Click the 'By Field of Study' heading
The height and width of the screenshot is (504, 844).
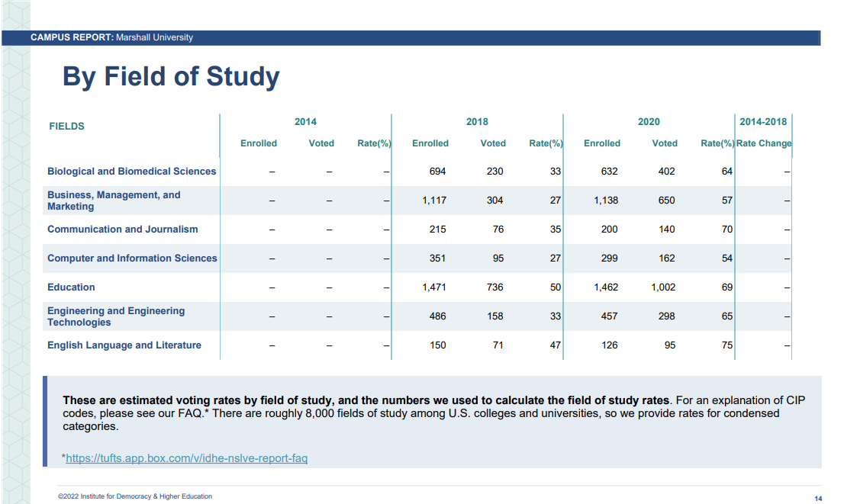[x=171, y=76]
